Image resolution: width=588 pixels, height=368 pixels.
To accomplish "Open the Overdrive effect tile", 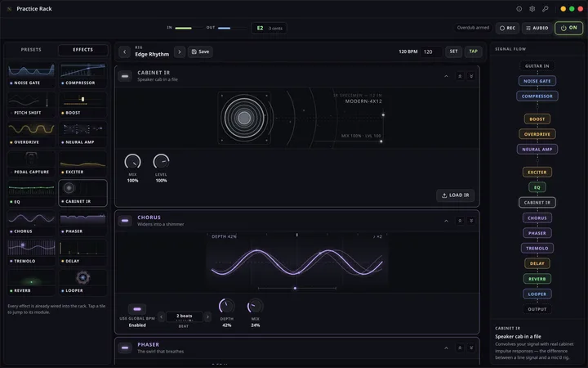I will tap(31, 134).
